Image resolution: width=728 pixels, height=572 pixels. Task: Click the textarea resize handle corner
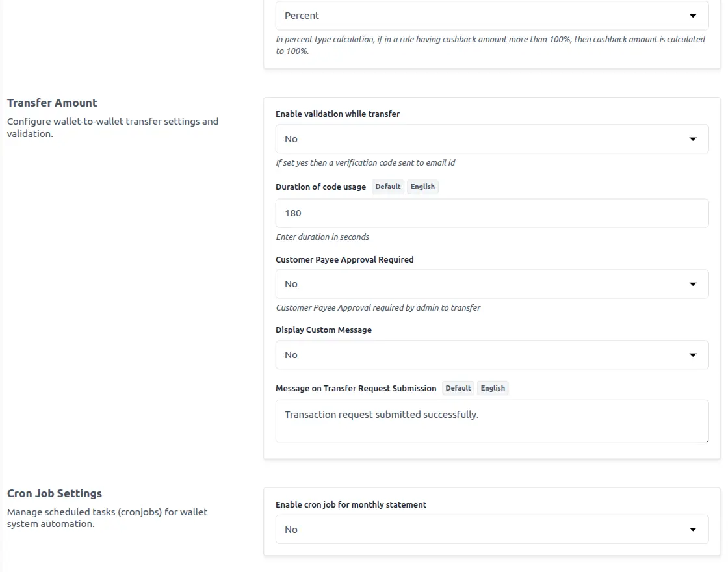pos(706,440)
